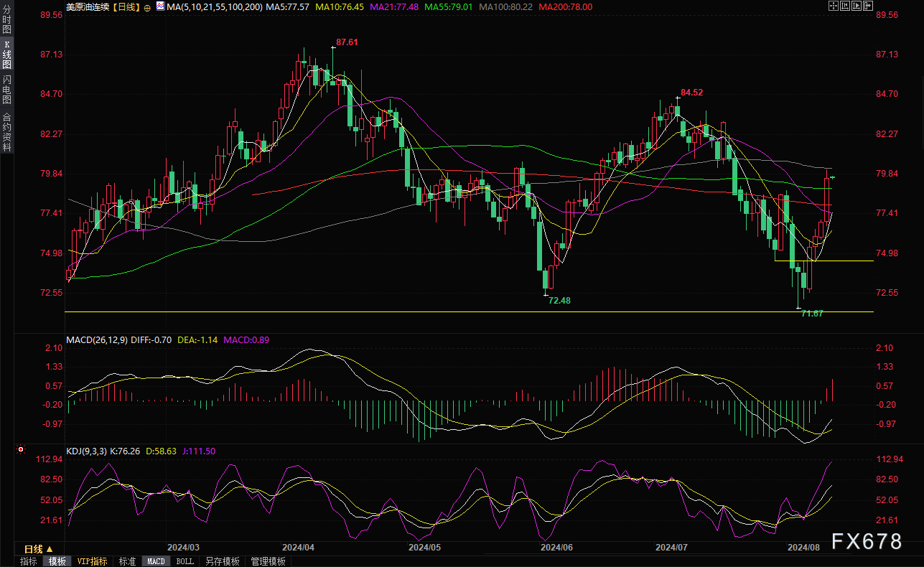Click 管理模板 to manage templates
The width and height of the screenshot is (924, 567).
[268, 561]
